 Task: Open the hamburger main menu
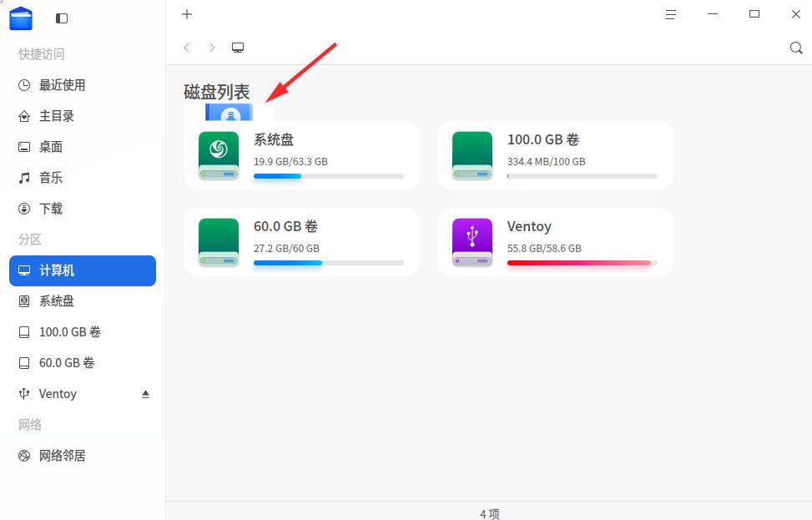point(671,14)
